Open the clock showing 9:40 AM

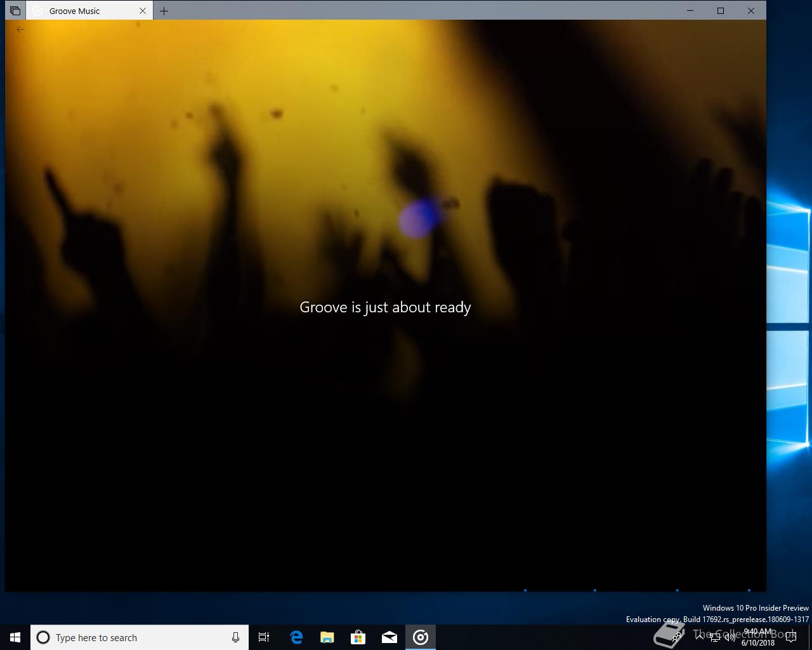point(758,637)
